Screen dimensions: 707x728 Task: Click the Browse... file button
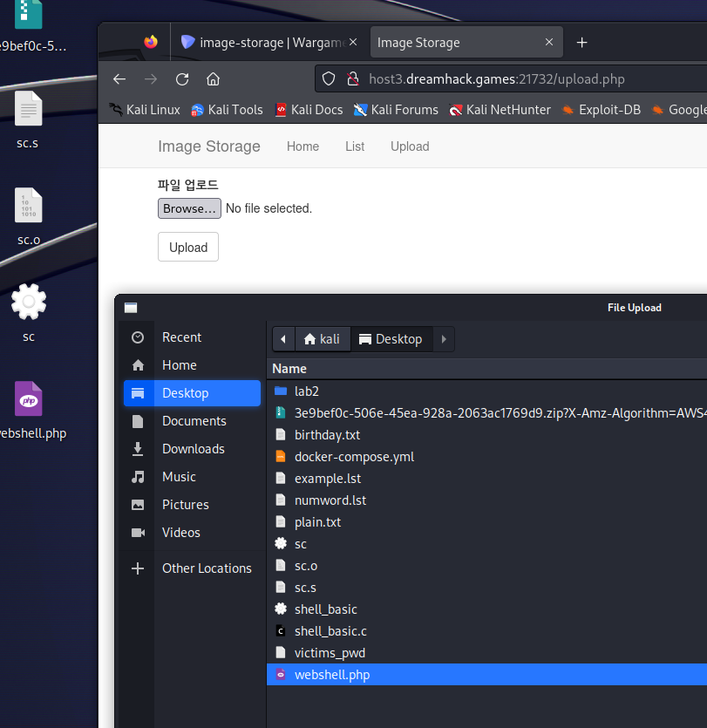tap(189, 208)
